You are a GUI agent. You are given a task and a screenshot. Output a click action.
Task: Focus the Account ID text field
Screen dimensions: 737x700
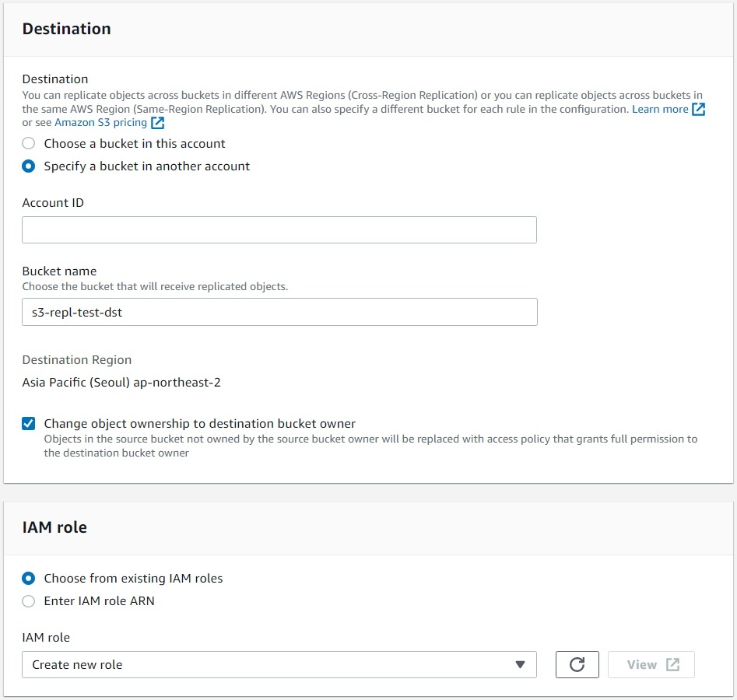[x=279, y=230]
